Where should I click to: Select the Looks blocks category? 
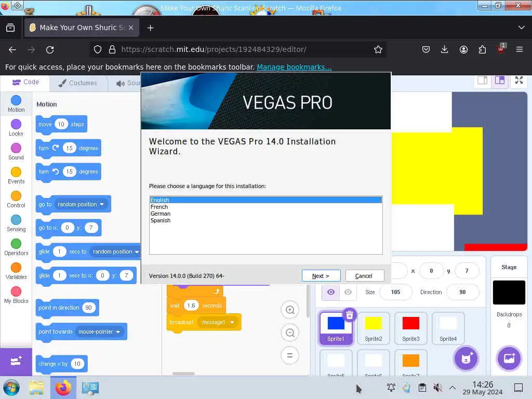16,128
